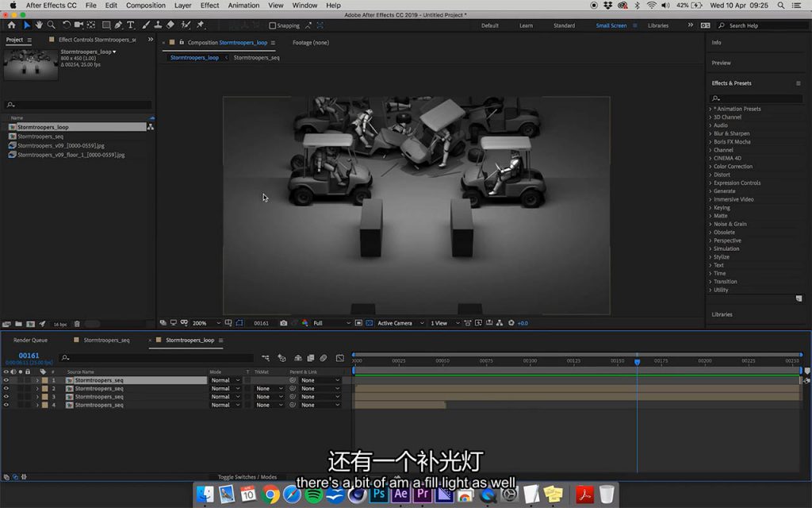This screenshot has height=508, width=812.
Task: Toggle motion blur switch in timeline
Action: 324,358
